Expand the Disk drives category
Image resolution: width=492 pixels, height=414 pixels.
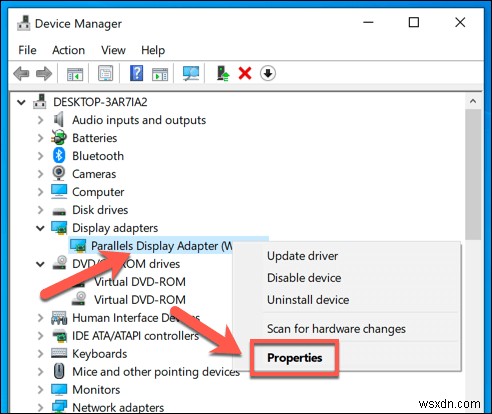pos(40,210)
